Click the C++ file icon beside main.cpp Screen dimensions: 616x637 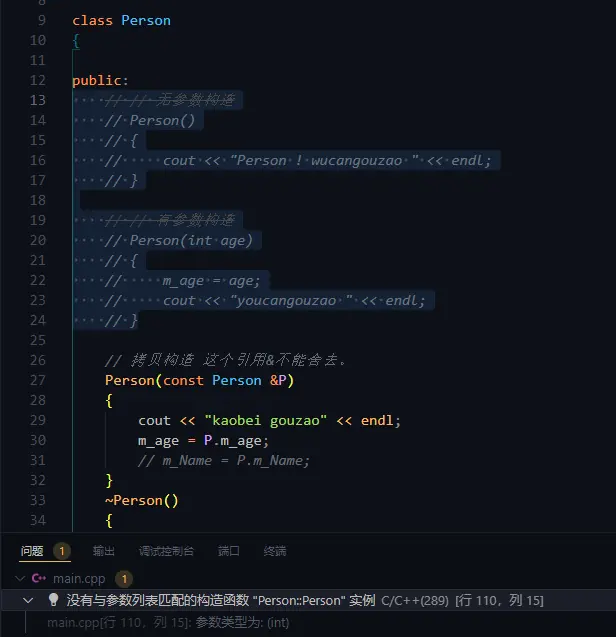point(39,578)
